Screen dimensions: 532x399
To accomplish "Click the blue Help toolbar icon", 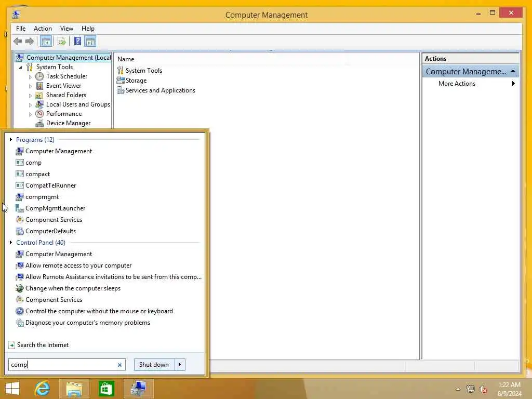I will pos(78,42).
